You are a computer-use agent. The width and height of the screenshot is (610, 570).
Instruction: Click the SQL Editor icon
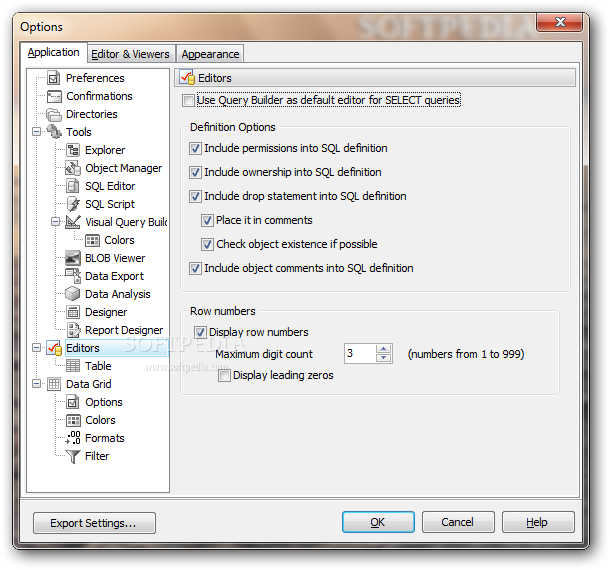tap(73, 186)
